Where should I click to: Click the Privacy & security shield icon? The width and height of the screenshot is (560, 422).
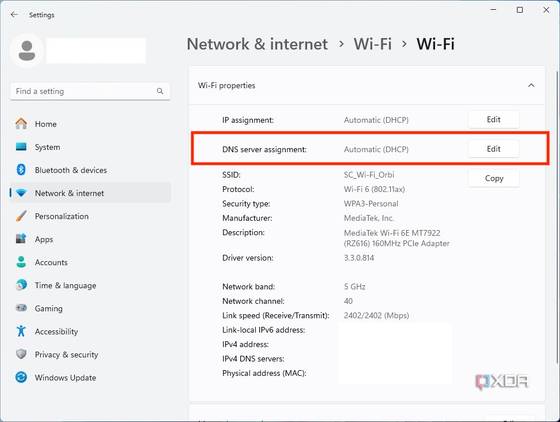(x=21, y=354)
